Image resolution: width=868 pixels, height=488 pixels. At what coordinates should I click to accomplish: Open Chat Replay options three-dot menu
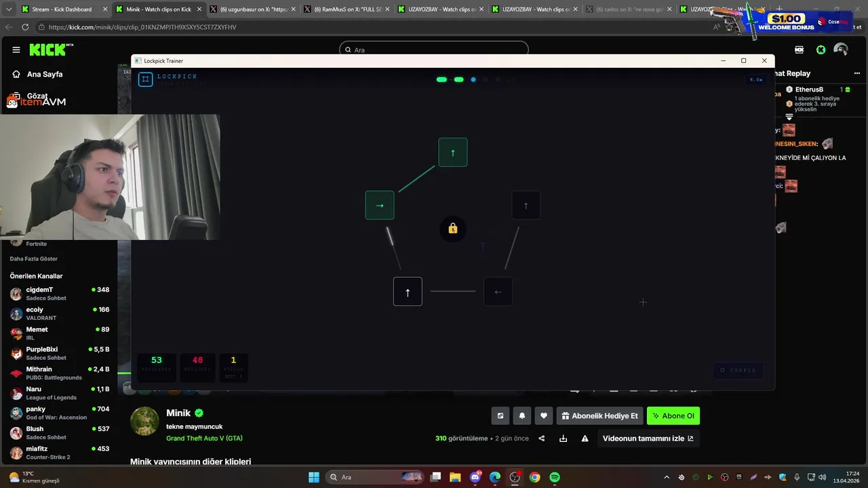pos(857,73)
